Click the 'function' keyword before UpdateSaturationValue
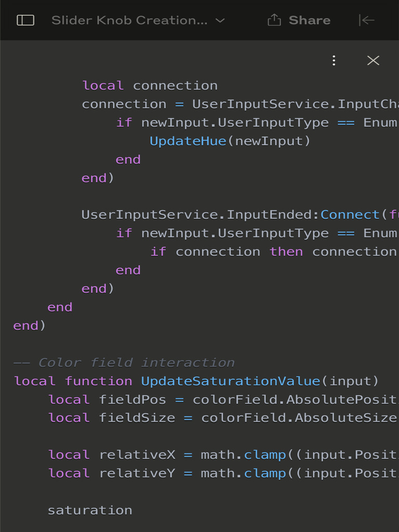399x532 pixels. (x=99, y=381)
